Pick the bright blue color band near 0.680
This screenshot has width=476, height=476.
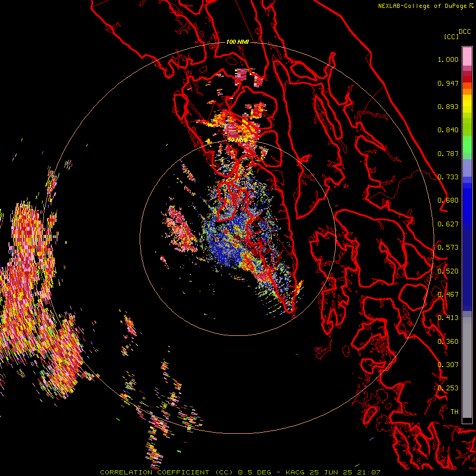[467, 204]
